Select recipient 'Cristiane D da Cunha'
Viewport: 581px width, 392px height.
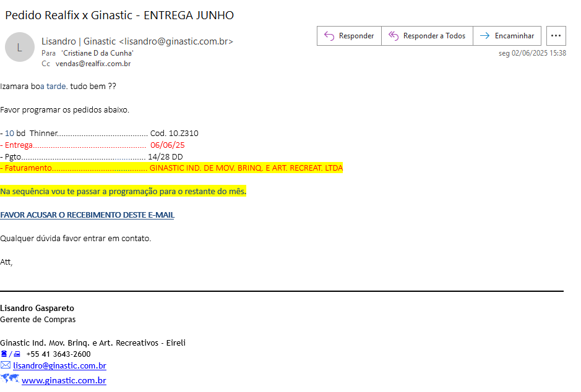[x=97, y=53]
